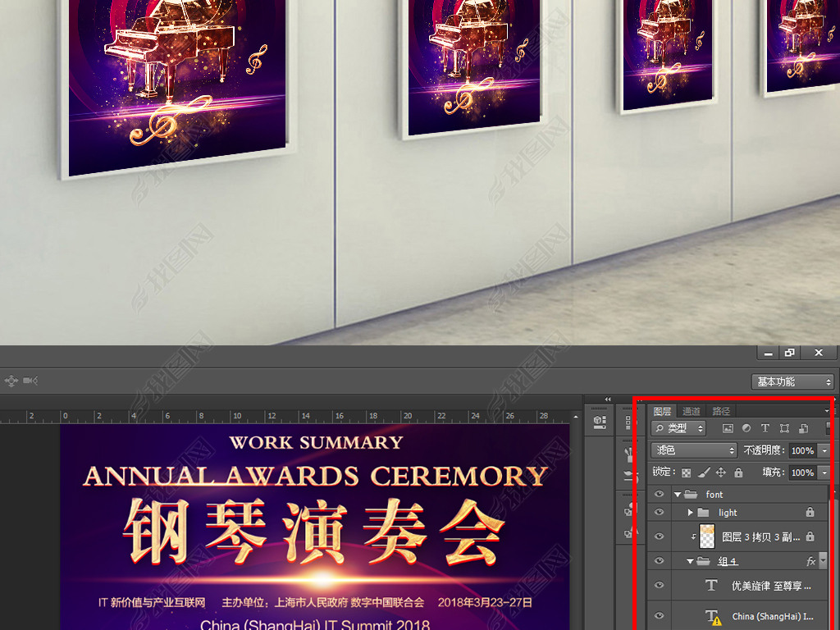This screenshot has height=630, width=840.
Task: Lock layer position move icon
Action: 721,472
